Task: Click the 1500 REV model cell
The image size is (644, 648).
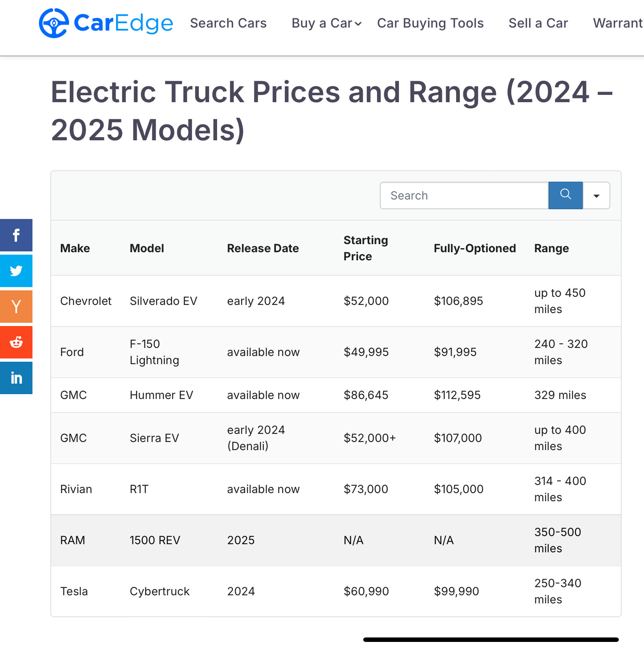Action: 155,540
